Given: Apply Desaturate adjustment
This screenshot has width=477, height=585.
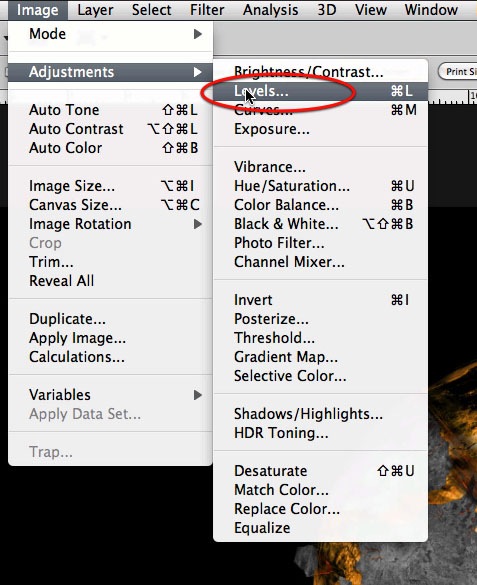Looking at the screenshot, I should (x=320, y=471).
